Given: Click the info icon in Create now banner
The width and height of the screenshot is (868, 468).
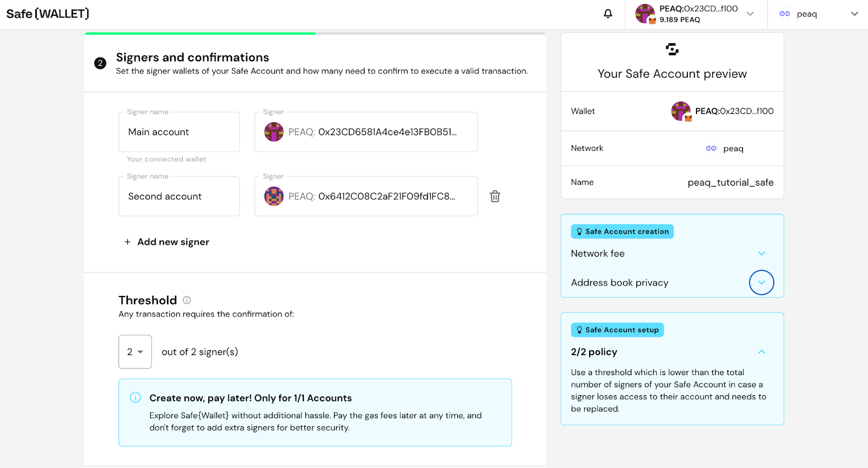Looking at the screenshot, I should coord(136,397).
